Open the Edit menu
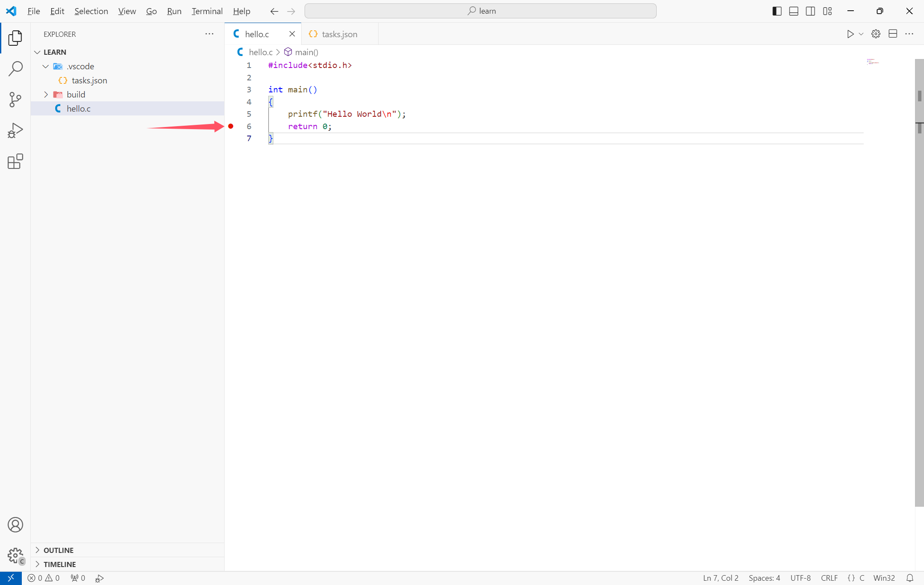Viewport: 924px width, 585px height. (x=57, y=11)
